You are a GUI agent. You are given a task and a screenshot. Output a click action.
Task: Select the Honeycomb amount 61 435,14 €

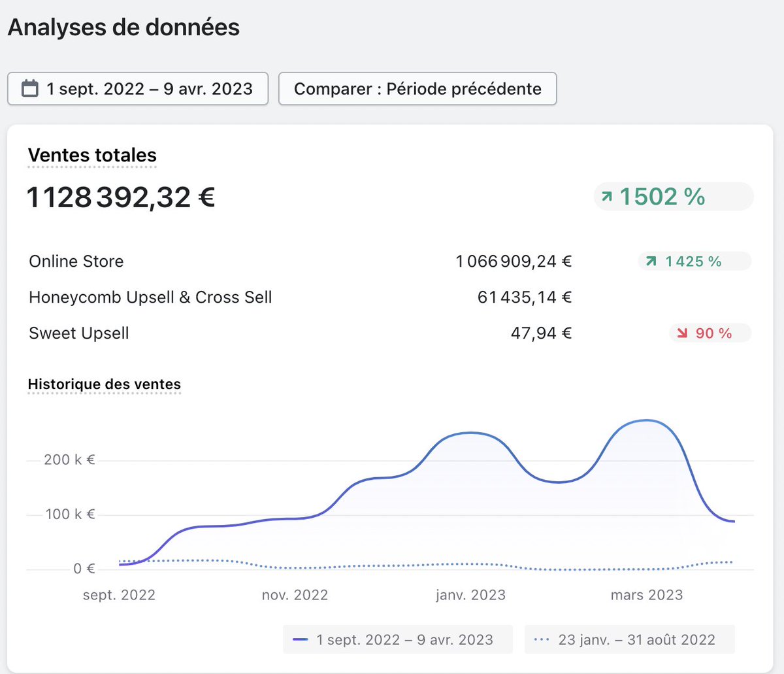525,297
